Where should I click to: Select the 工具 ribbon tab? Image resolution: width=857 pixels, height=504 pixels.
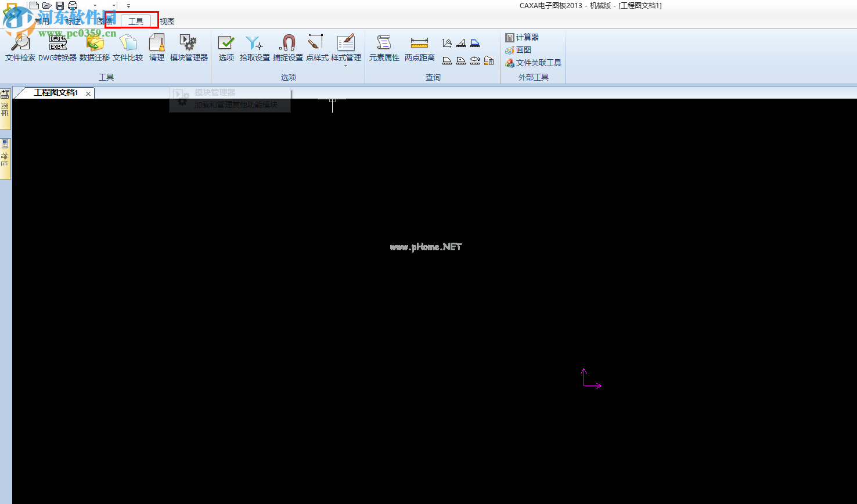[x=136, y=21]
